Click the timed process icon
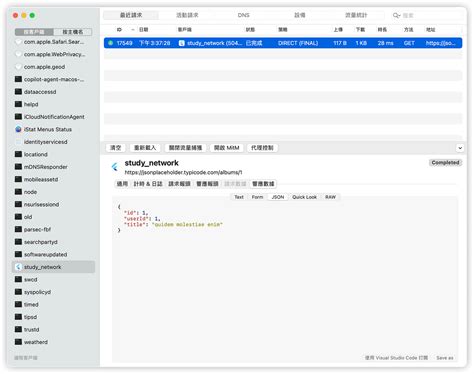The width and height of the screenshot is (474, 374). (x=18, y=304)
